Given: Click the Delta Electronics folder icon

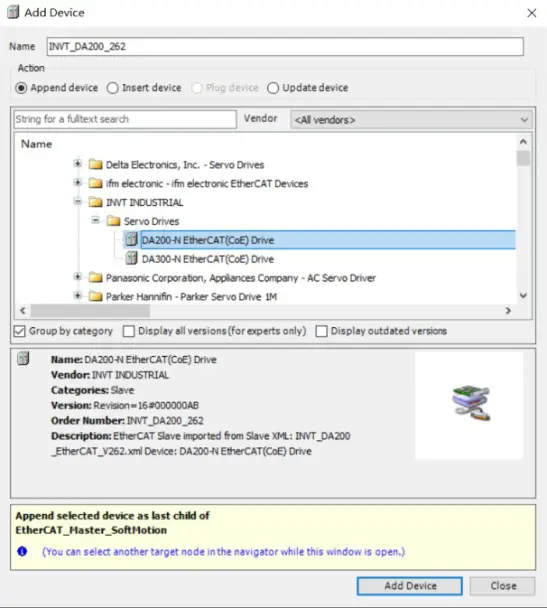Looking at the screenshot, I should tap(95, 164).
